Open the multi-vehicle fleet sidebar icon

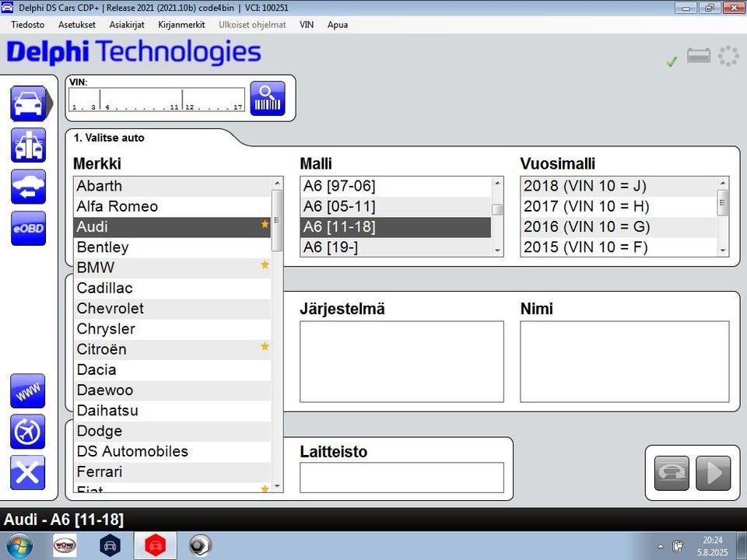(x=29, y=145)
